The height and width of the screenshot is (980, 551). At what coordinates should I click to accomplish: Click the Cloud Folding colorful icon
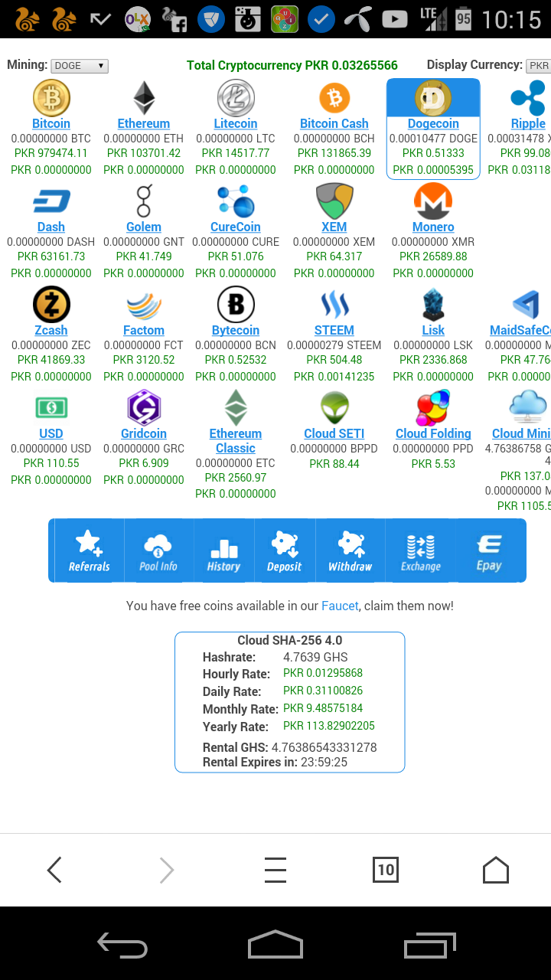433,407
